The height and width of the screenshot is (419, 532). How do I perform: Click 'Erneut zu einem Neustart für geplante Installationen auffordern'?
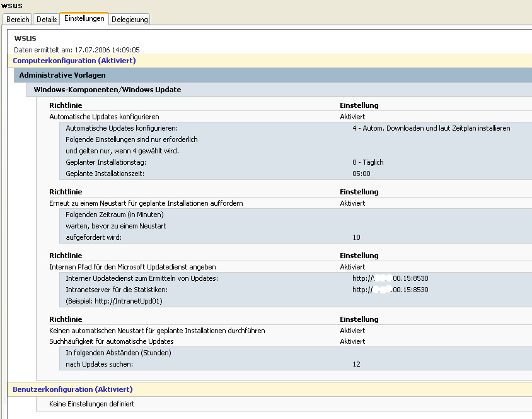click(x=146, y=203)
